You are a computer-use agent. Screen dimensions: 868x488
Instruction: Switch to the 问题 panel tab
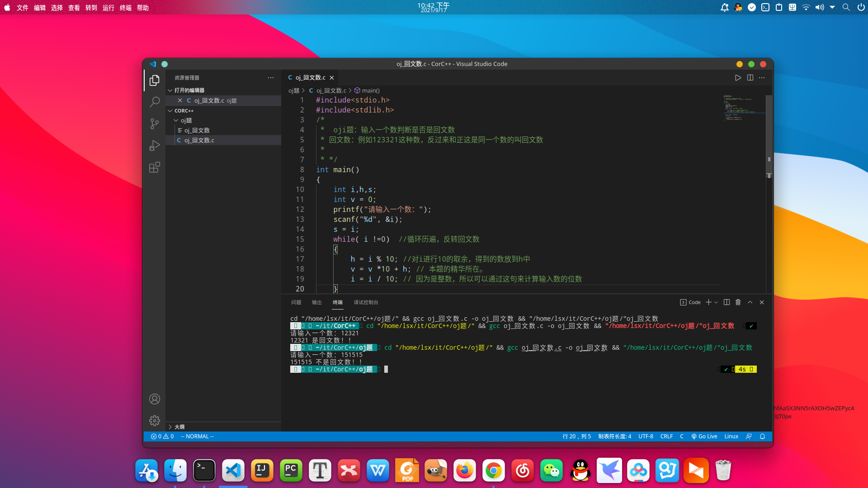click(296, 302)
